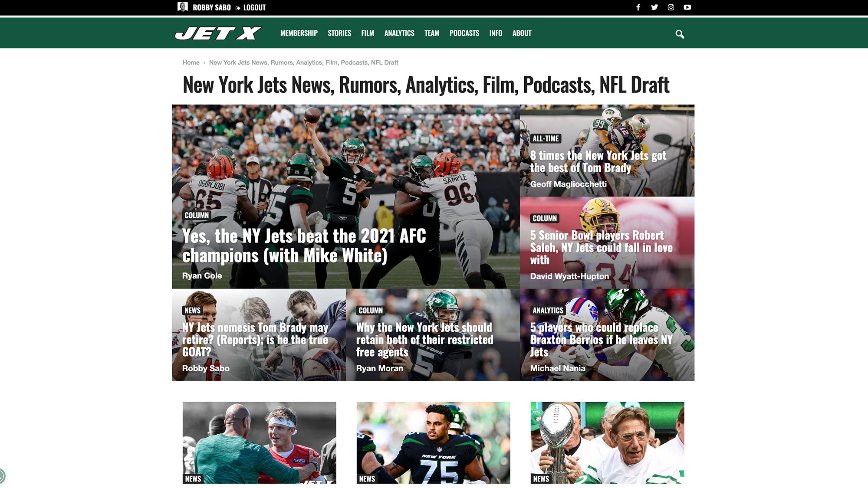This screenshot has width=868, height=488.
Task: Click author name David Wyatt-Hupton
Action: click(x=569, y=276)
